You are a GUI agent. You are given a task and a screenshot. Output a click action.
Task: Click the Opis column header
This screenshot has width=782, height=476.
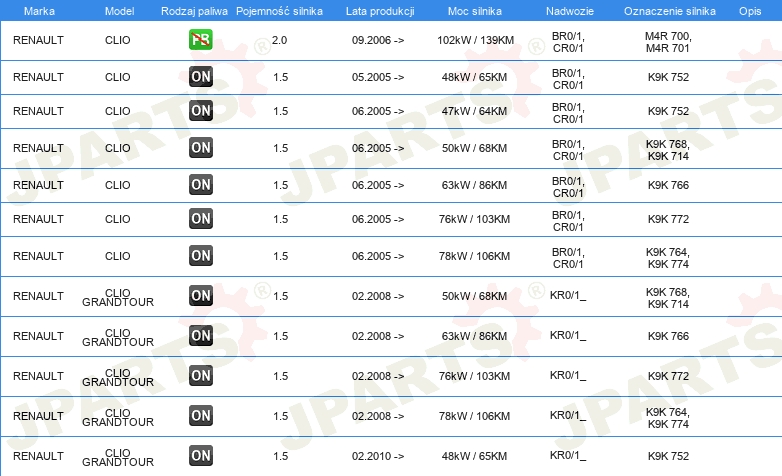(x=750, y=11)
